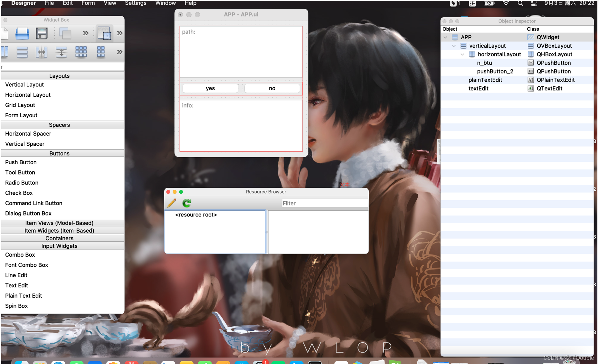Viewport: 599px width, 364px height.
Task: Click the Filter field in Resource Browser
Action: (325, 203)
